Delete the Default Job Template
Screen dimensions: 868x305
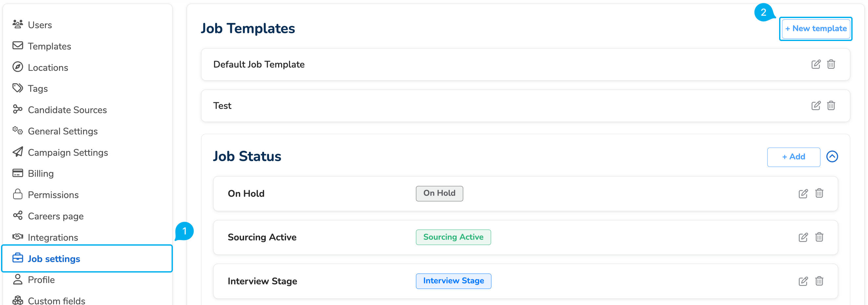pos(831,64)
